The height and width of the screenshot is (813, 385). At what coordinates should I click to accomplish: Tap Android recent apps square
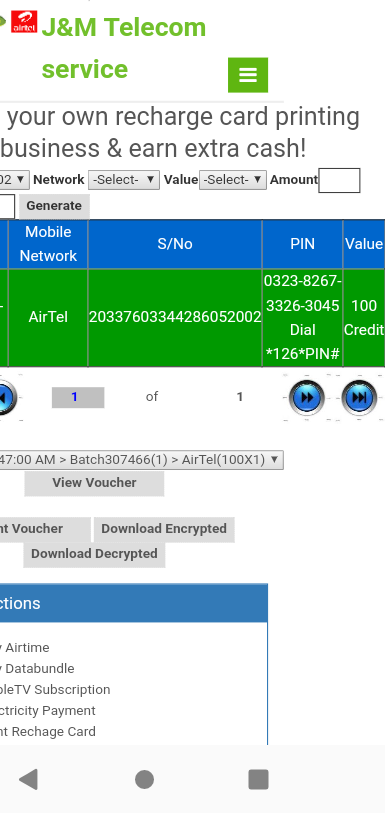click(x=258, y=779)
